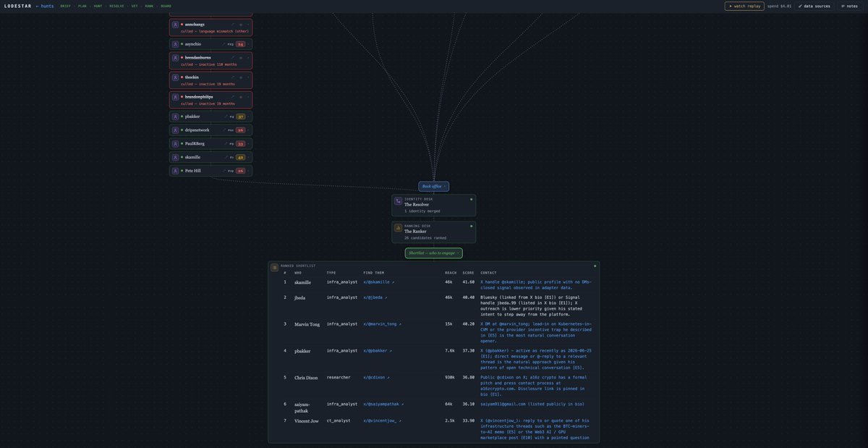This screenshot has width=868, height=448.
Task: Click the REACH column header
Action: pos(451,273)
